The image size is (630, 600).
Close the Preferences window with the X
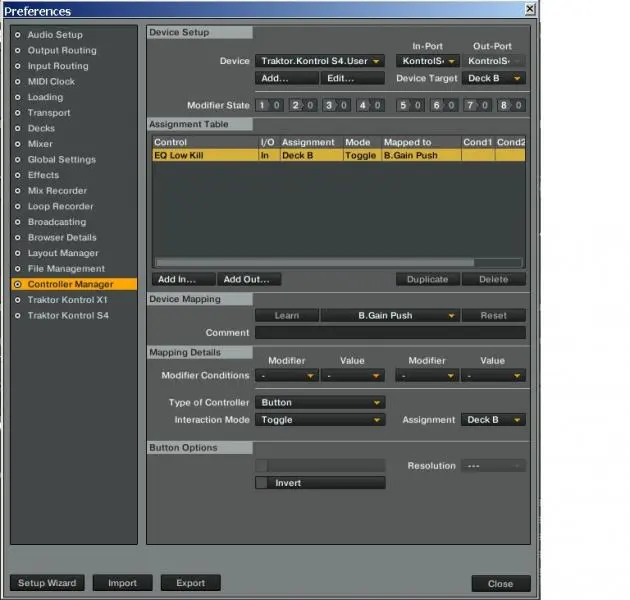[x=531, y=9]
